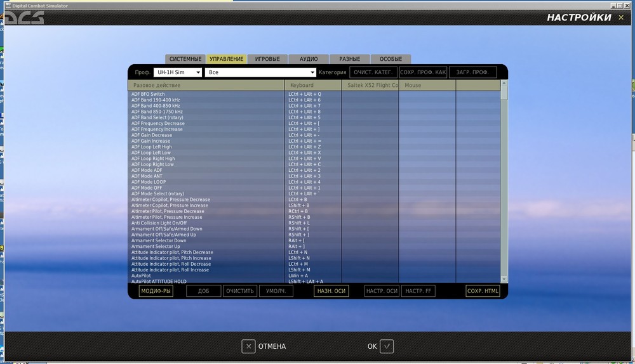Screen dimensions: 635x364
Task: Open the СИСТЕМНЫЕ tab
Action: [185, 59]
